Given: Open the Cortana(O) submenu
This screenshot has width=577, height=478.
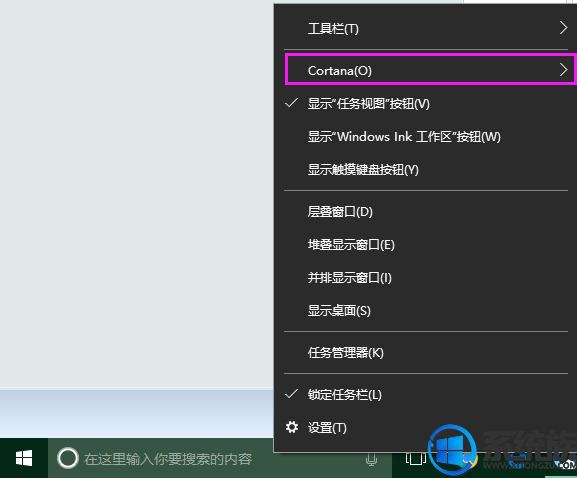Looking at the screenshot, I should 426,70.
